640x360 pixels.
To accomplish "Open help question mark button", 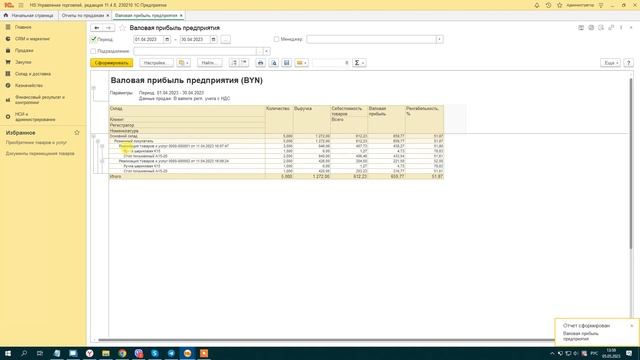I will (628, 63).
